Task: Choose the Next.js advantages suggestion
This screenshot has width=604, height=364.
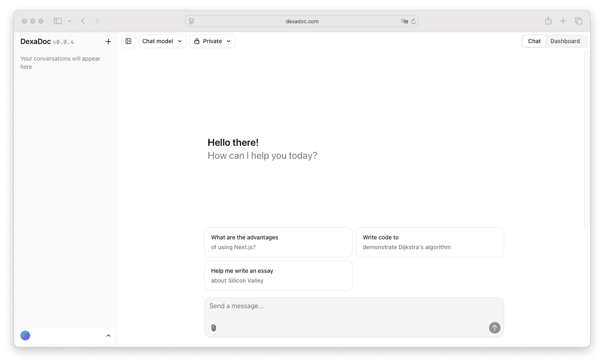Action: [x=278, y=242]
